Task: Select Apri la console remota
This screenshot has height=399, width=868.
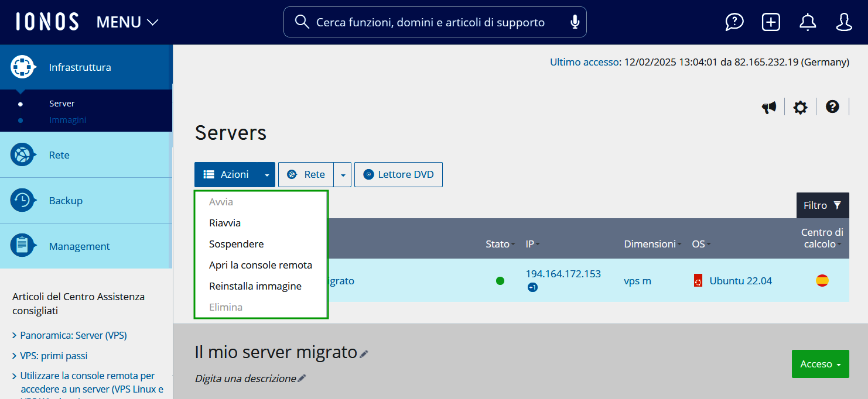Action: coord(260,265)
